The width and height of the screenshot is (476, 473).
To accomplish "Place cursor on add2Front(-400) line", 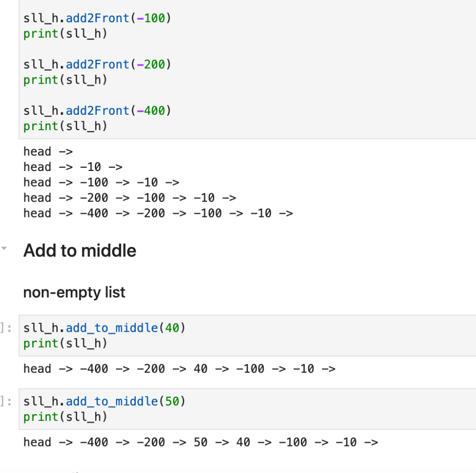I will pyautogui.click(x=98, y=111).
